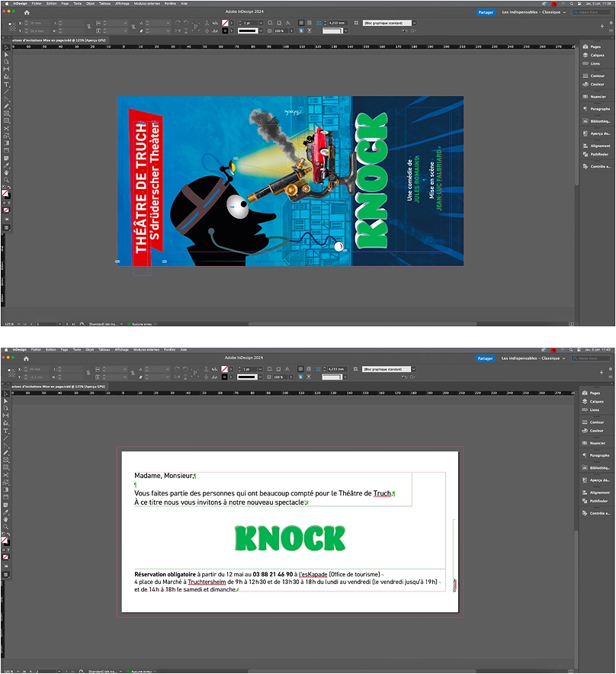Open macOS Spotlight search icon in top menu bar
The image size is (616, 674).
[571, 4]
